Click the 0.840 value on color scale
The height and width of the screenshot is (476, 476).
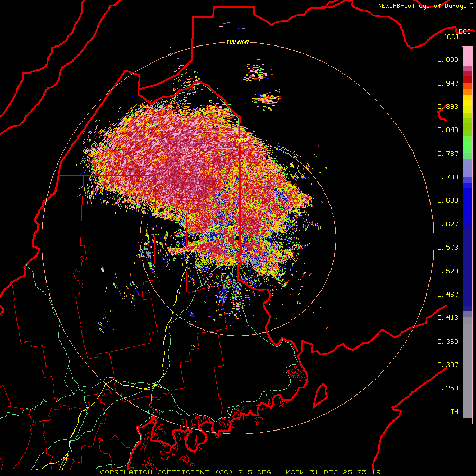tap(448, 130)
